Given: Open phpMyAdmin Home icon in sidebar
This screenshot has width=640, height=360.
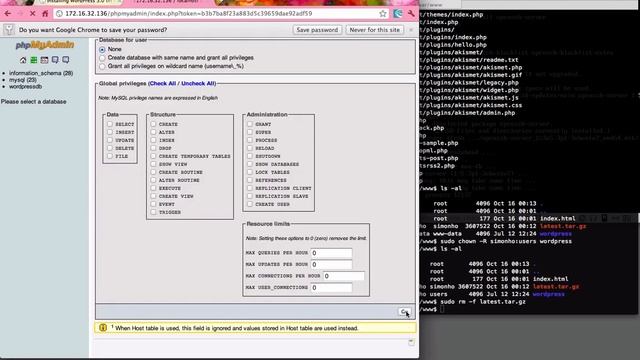Looking at the screenshot, I should [x=23, y=60].
